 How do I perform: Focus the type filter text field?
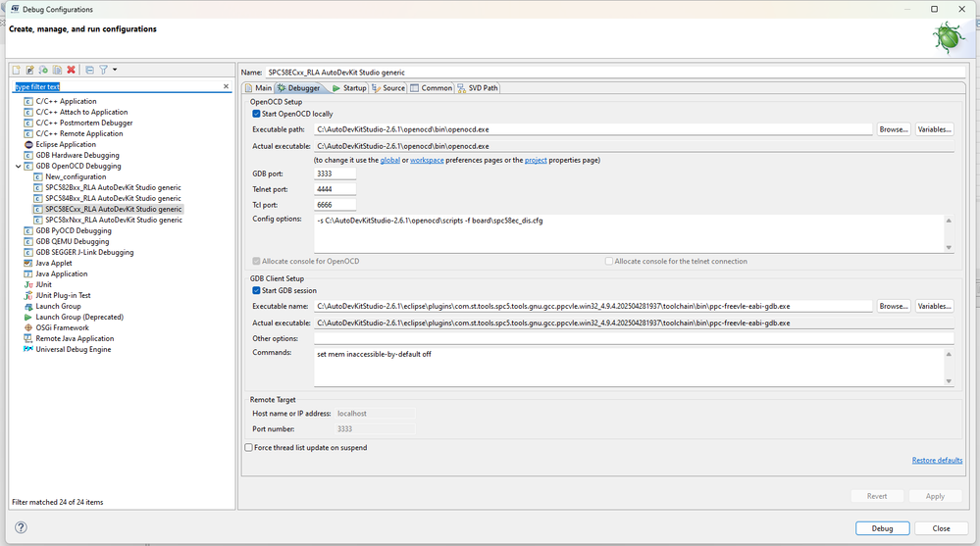[x=118, y=87]
